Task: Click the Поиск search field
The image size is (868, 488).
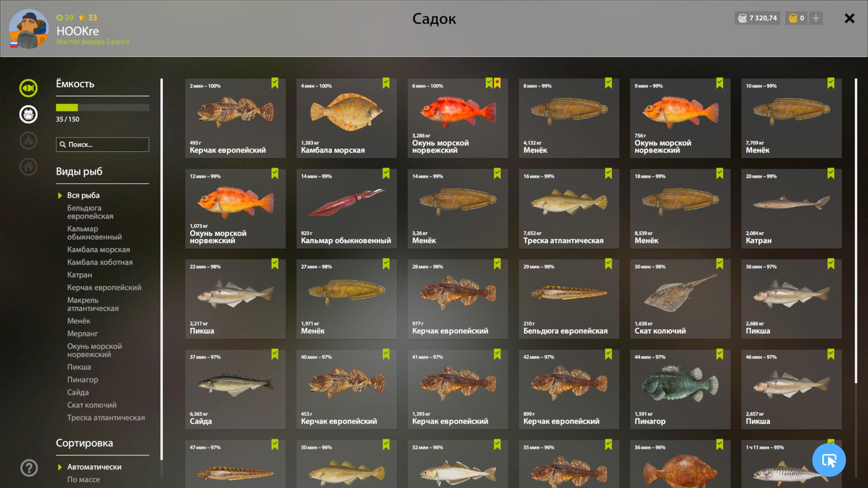Action: [x=102, y=145]
